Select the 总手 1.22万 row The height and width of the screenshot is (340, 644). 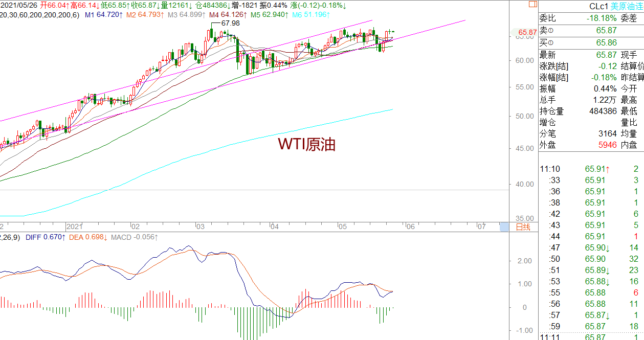[591, 100]
